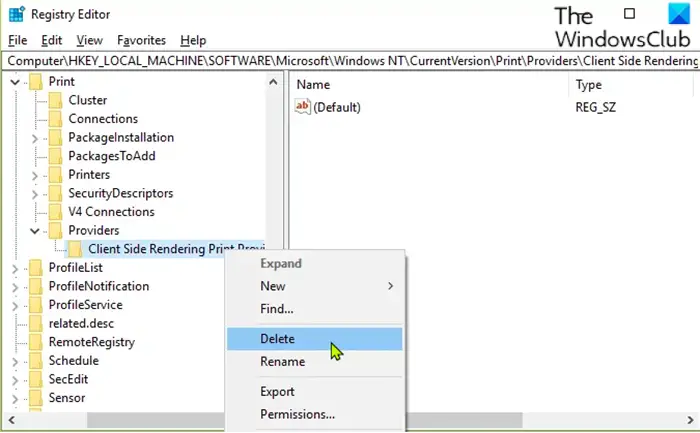The width and height of the screenshot is (700, 433).
Task: Click Client Side Rendering key folder icon
Action: (x=75, y=250)
